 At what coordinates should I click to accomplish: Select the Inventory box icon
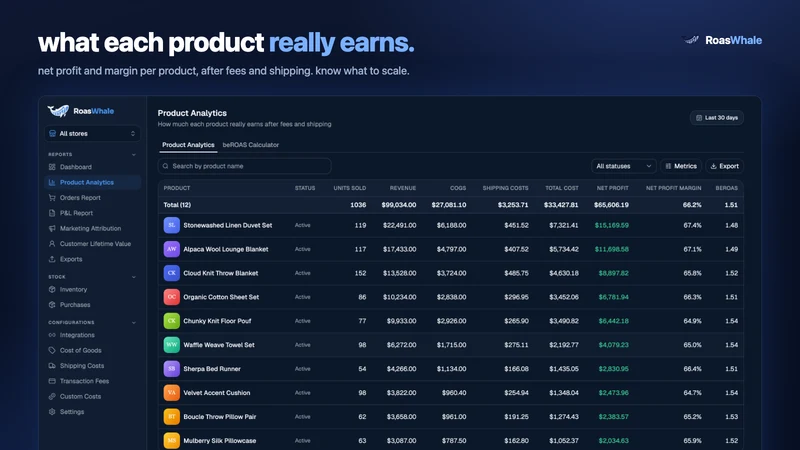[x=52, y=289]
